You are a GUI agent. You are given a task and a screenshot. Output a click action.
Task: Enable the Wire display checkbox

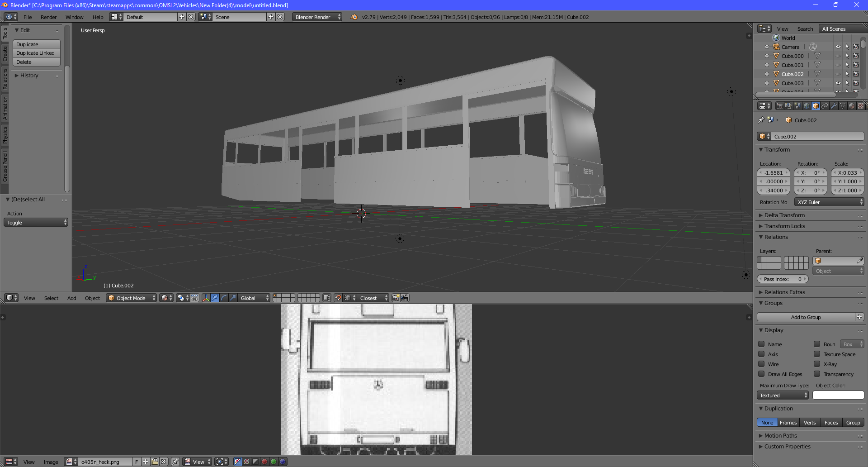[x=761, y=364]
